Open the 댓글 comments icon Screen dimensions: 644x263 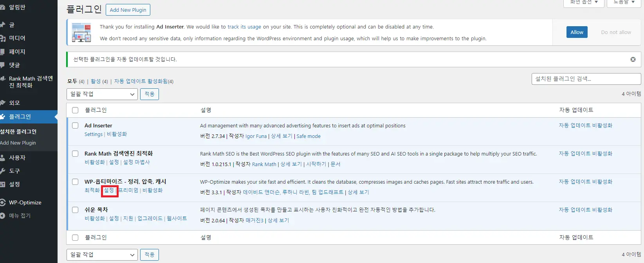click(x=2, y=65)
